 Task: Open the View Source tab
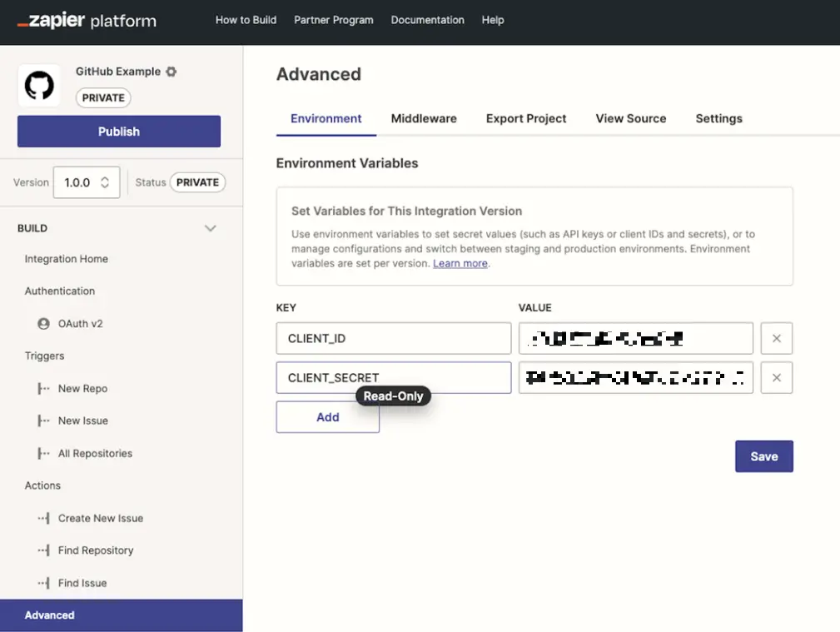[630, 118]
